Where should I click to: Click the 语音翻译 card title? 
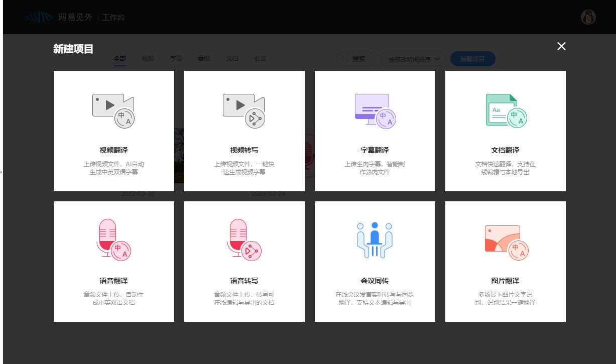point(114,281)
